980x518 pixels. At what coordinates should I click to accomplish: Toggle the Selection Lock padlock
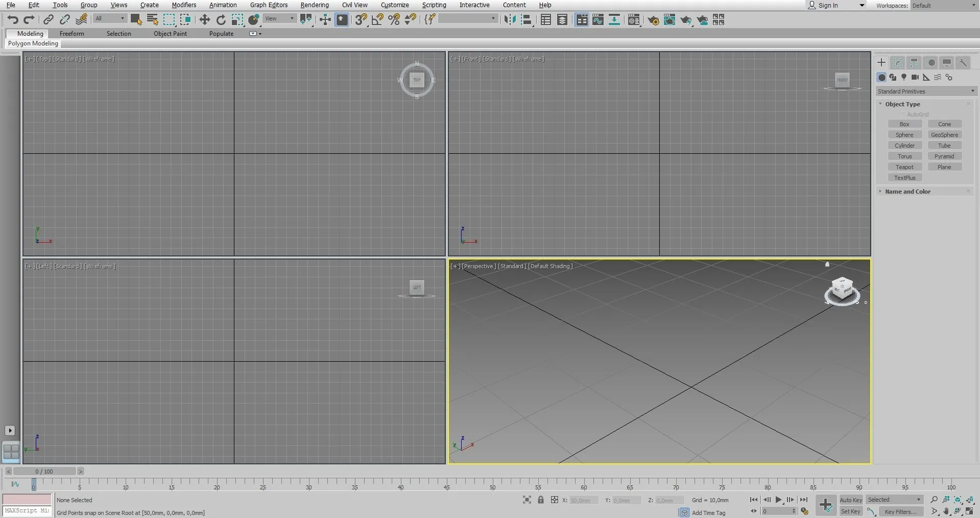[541, 500]
